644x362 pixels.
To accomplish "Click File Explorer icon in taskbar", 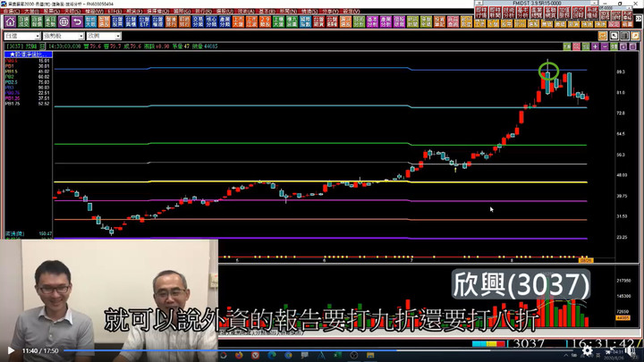I will [370, 356].
